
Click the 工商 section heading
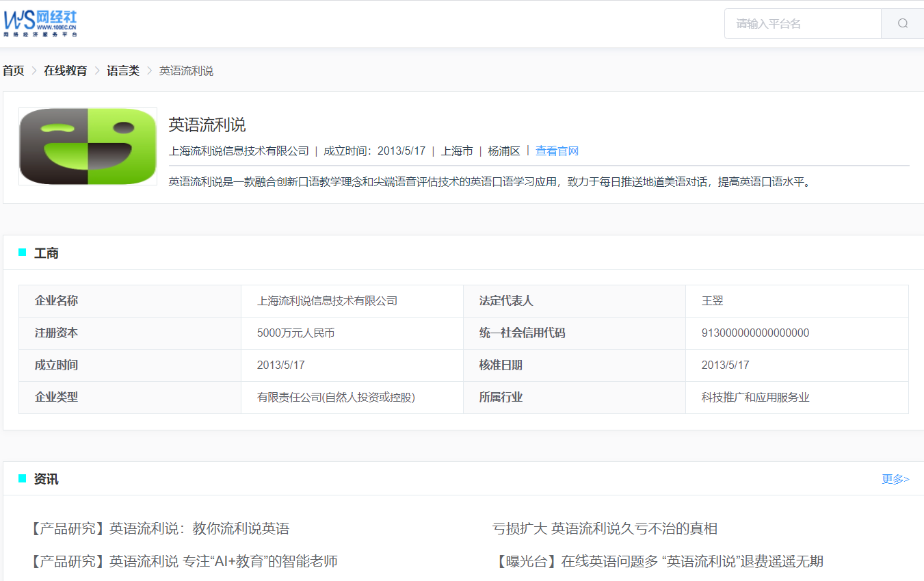47,253
